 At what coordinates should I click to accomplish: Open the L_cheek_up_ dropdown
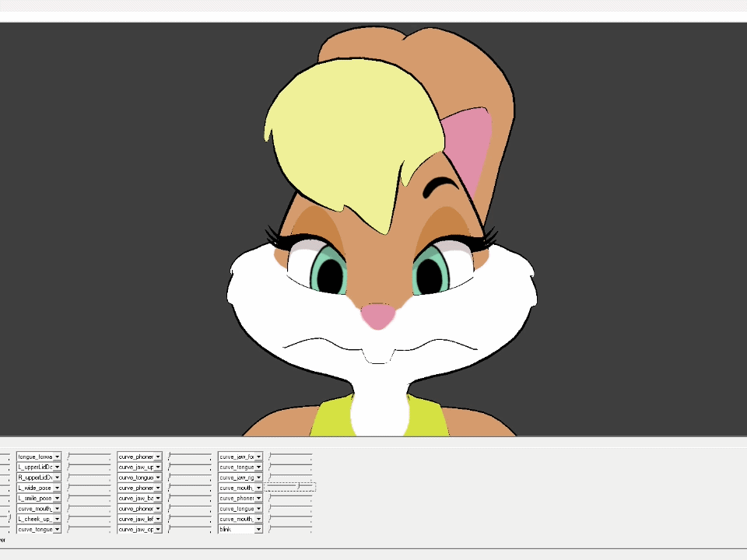(39, 519)
